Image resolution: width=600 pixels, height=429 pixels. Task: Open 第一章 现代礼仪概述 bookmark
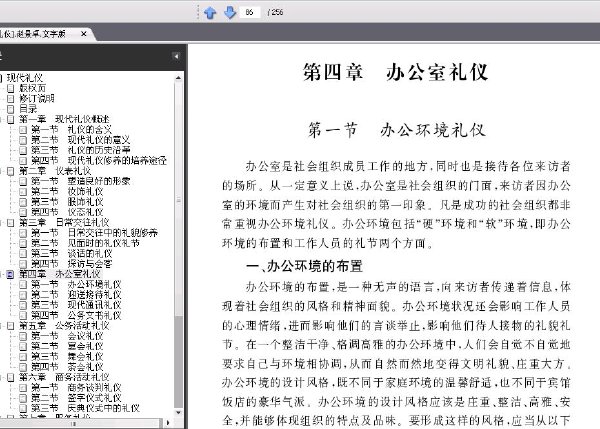[64, 119]
